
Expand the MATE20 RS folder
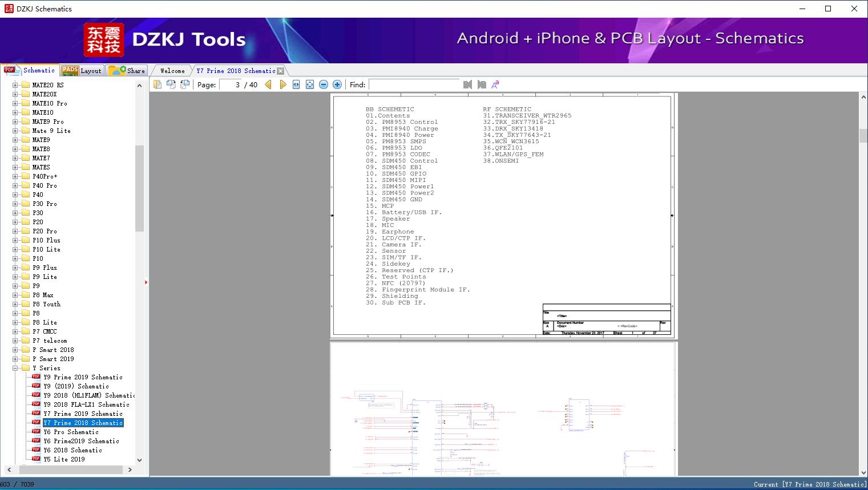tap(15, 85)
